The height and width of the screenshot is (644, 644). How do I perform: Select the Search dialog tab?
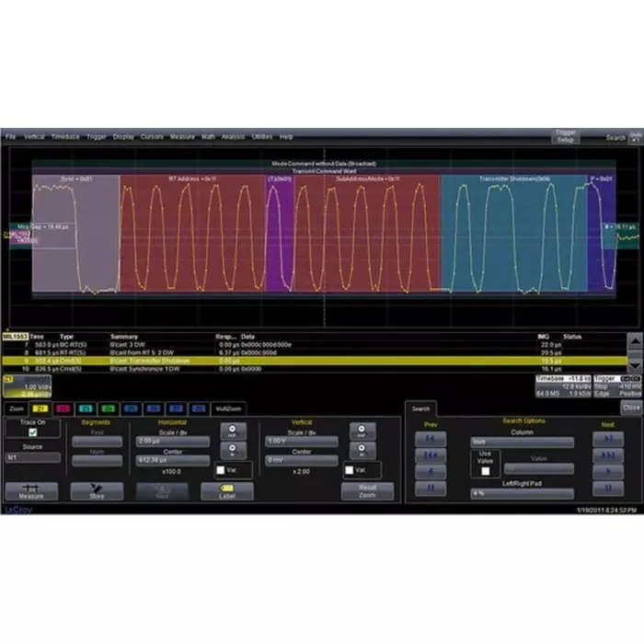pos(420,408)
